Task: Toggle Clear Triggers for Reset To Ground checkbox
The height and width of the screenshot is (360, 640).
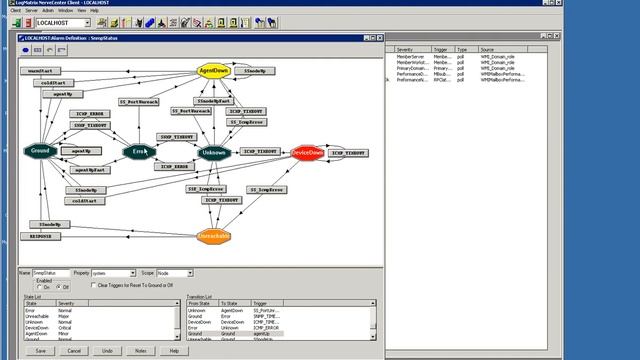Action: 93,285
